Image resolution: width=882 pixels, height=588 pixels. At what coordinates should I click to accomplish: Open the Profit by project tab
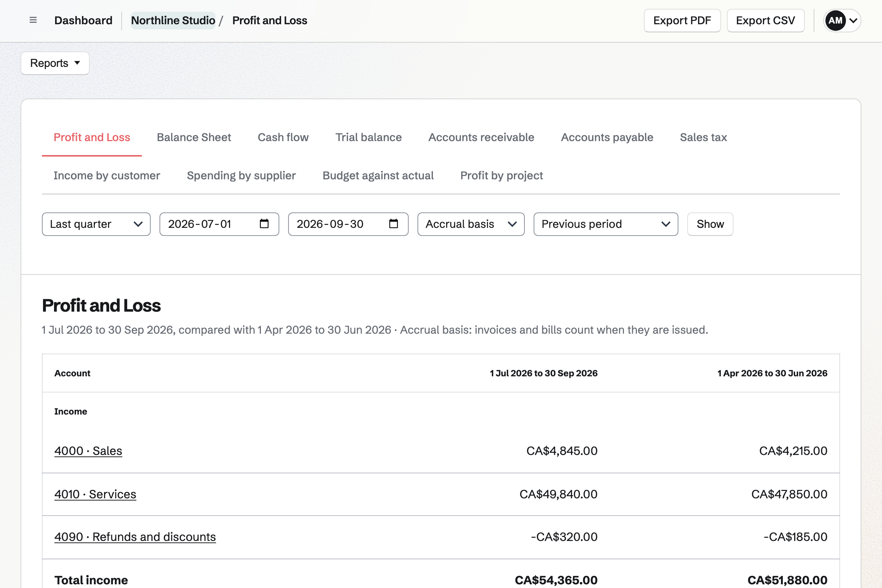click(501, 176)
